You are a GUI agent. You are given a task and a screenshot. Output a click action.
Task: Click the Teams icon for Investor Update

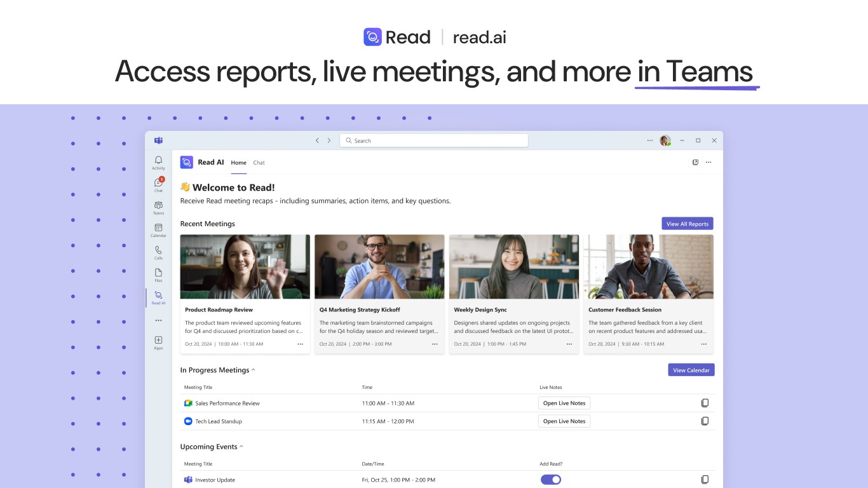click(188, 480)
